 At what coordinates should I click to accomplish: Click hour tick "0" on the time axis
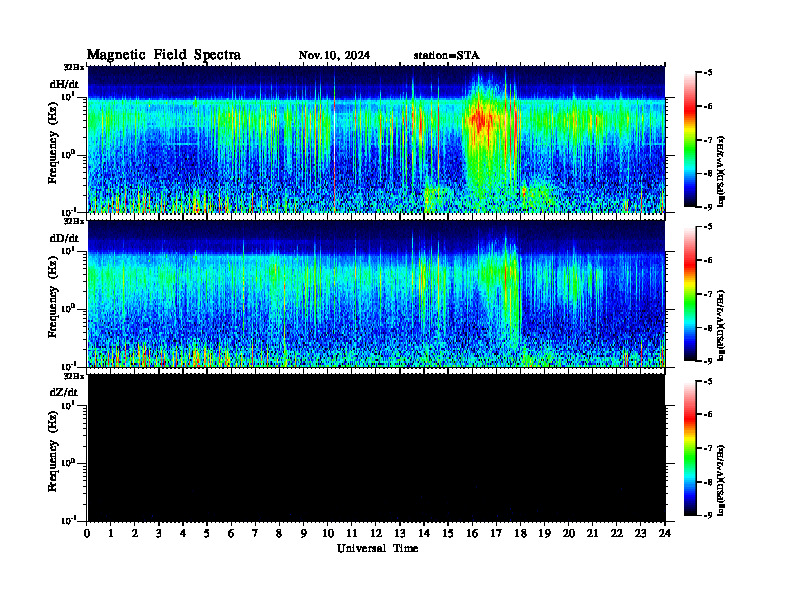click(87, 534)
